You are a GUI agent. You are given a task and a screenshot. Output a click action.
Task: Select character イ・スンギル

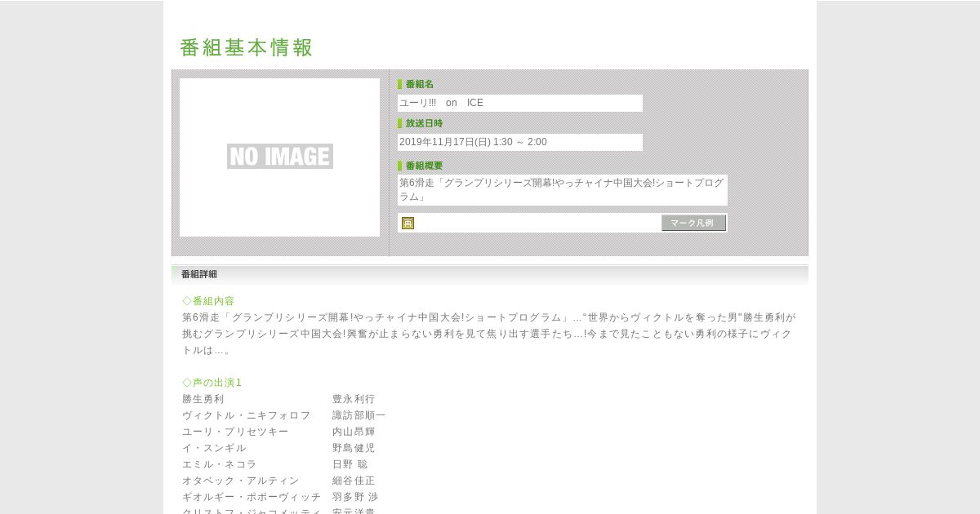[214, 448]
